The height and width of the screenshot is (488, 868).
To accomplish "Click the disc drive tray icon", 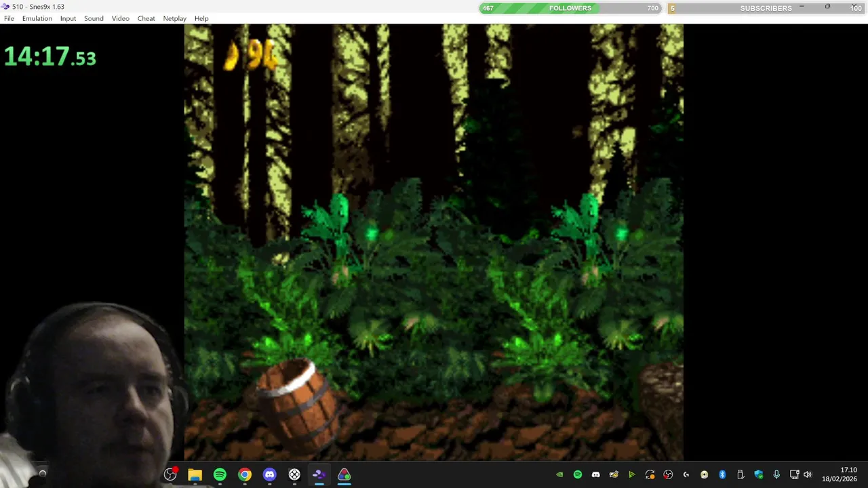I will coord(704,474).
